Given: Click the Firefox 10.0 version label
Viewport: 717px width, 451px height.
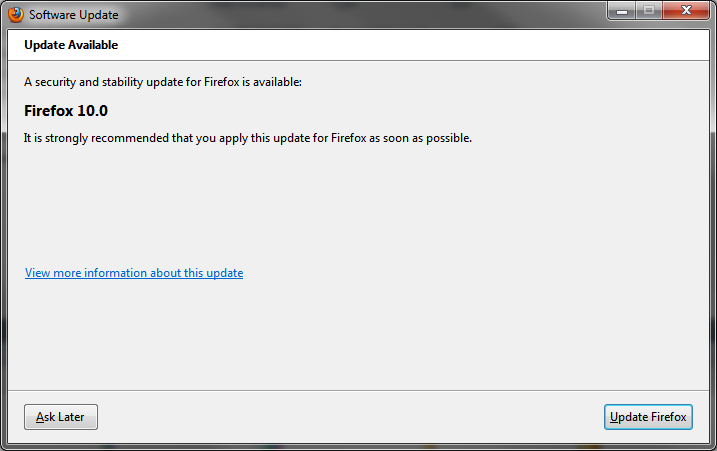Looking at the screenshot, I should coord(65,110).
